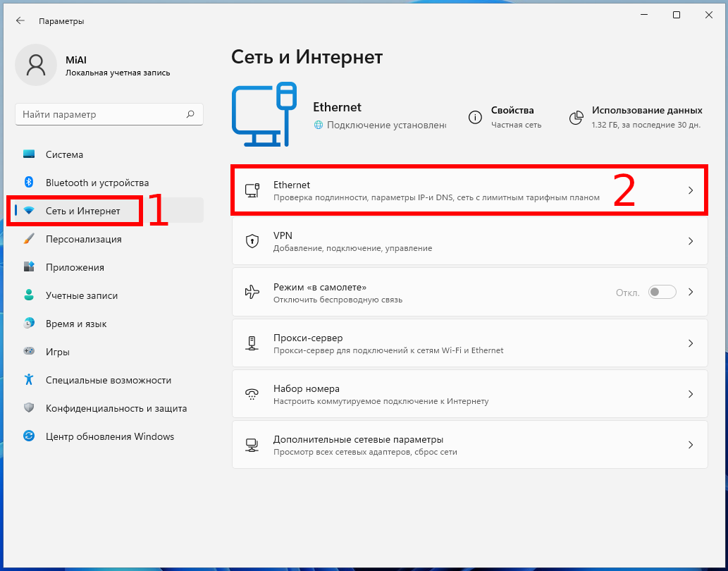
Task: Click the Подключение установлено status text
Action: tap(386, 125)
